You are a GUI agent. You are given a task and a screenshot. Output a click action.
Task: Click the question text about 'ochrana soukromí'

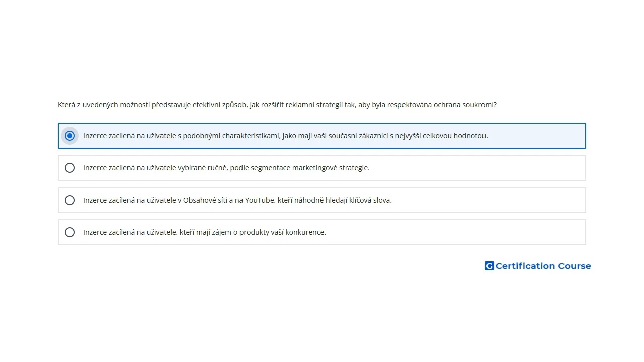pyautogui.click(x=277, y=105)
